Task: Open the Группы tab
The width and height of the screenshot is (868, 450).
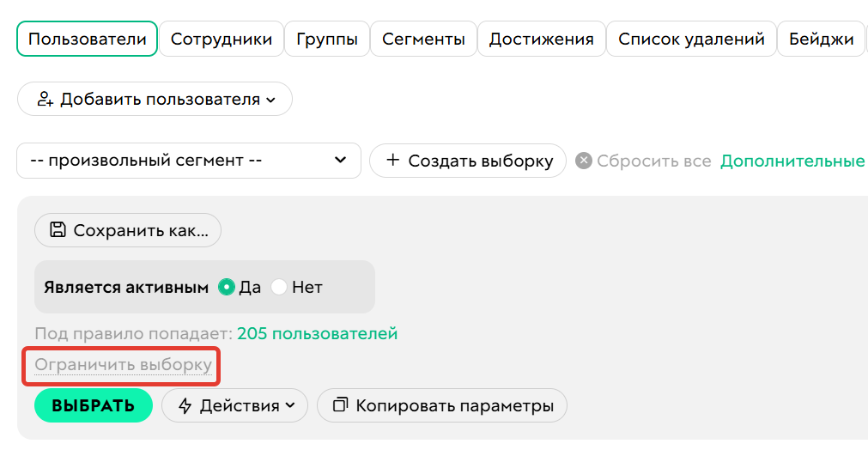Action: [327, 40]
